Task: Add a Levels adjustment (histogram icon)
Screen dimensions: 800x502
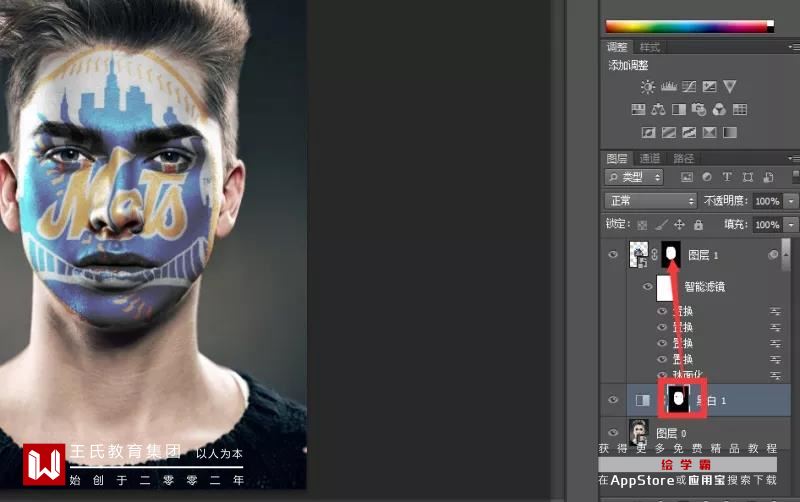Action: (x=668, y=87)
